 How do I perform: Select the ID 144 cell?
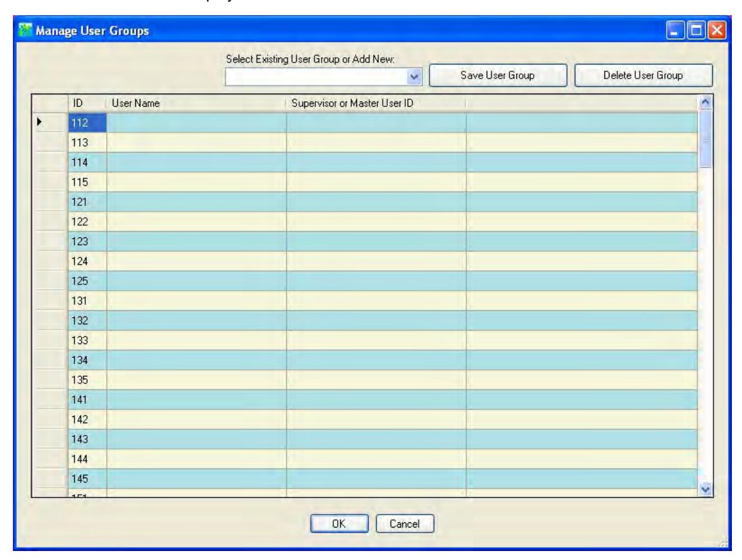[87, 459]
